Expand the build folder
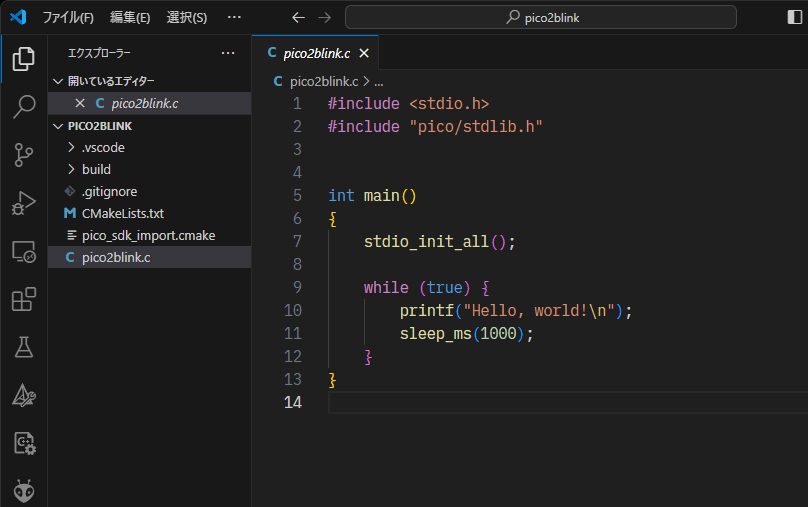Screen dimensions: 808x507 point(149,169)
